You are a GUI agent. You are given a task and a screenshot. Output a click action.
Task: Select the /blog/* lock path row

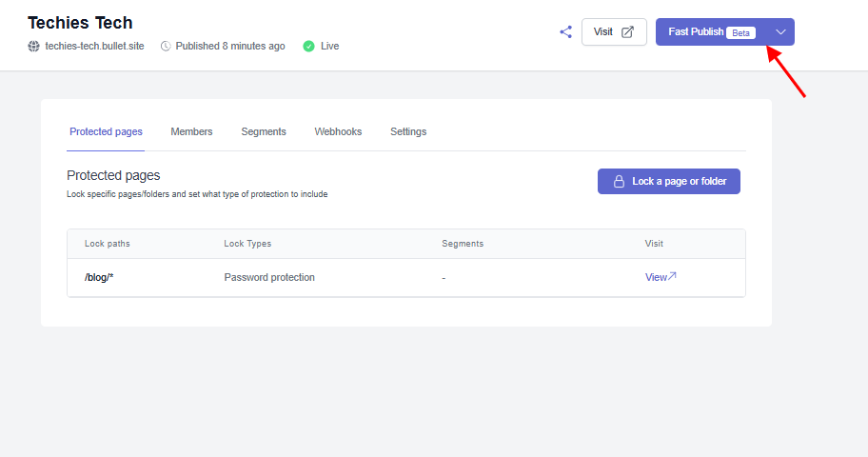[99, 277]
